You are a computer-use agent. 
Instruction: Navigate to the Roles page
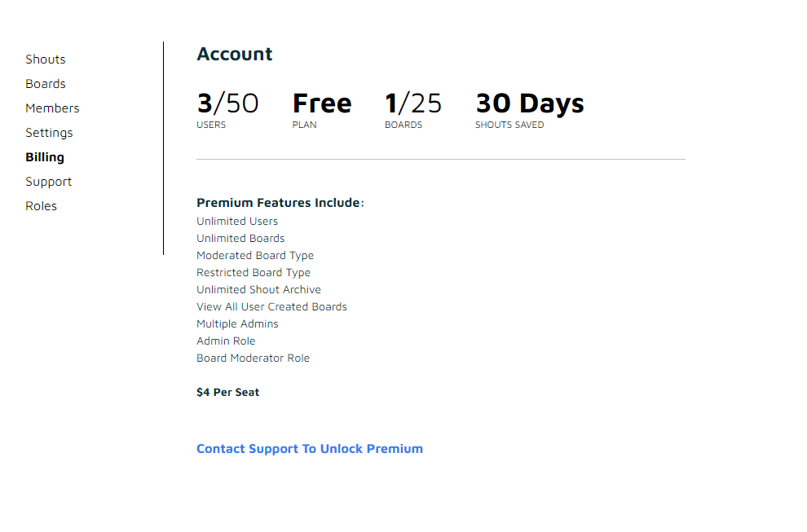[41, 206]
